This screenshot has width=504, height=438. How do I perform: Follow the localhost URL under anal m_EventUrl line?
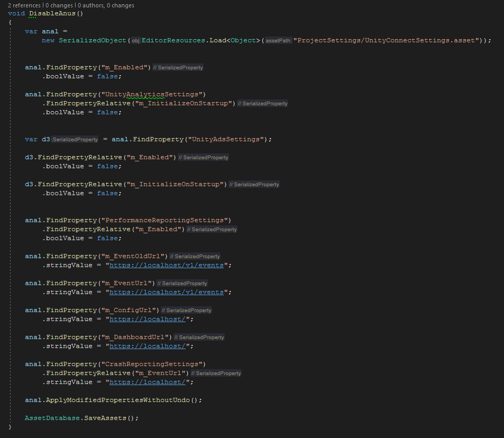[167, 293]
